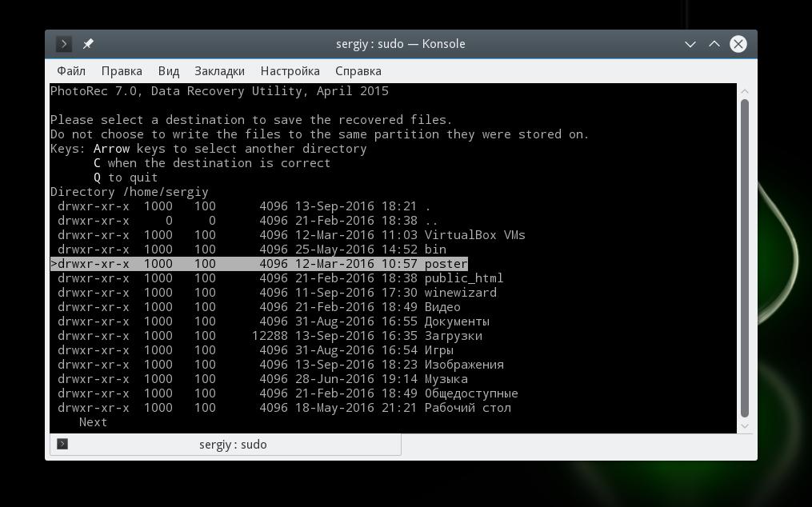This screenshot has width=812, height=507.
Task: Click the scrollbar up arrow
Action: 745,91
